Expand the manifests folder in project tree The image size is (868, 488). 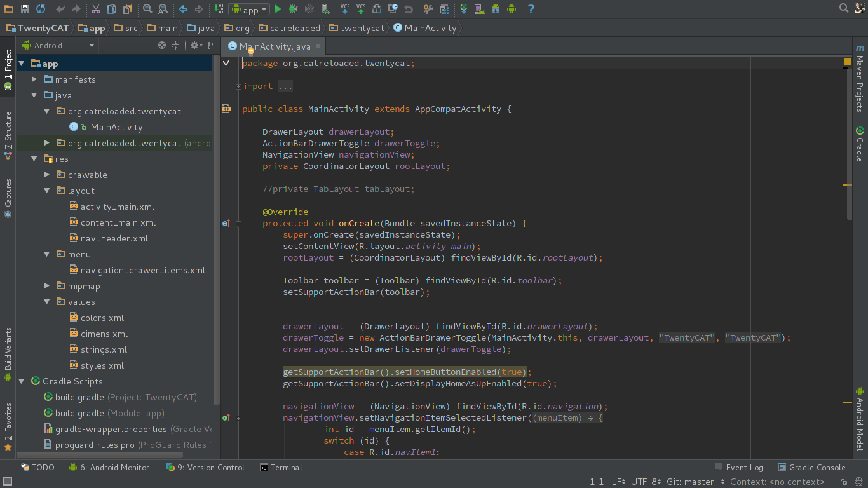35,79
